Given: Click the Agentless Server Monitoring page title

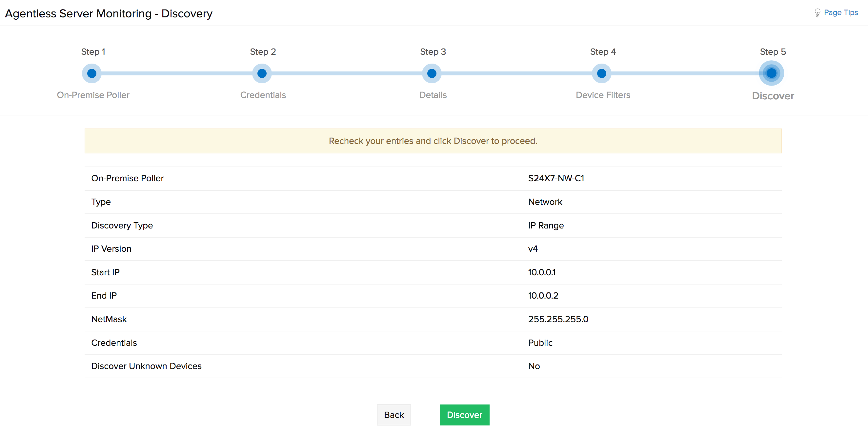Looking at the screenshot, I should click(109, 13).
